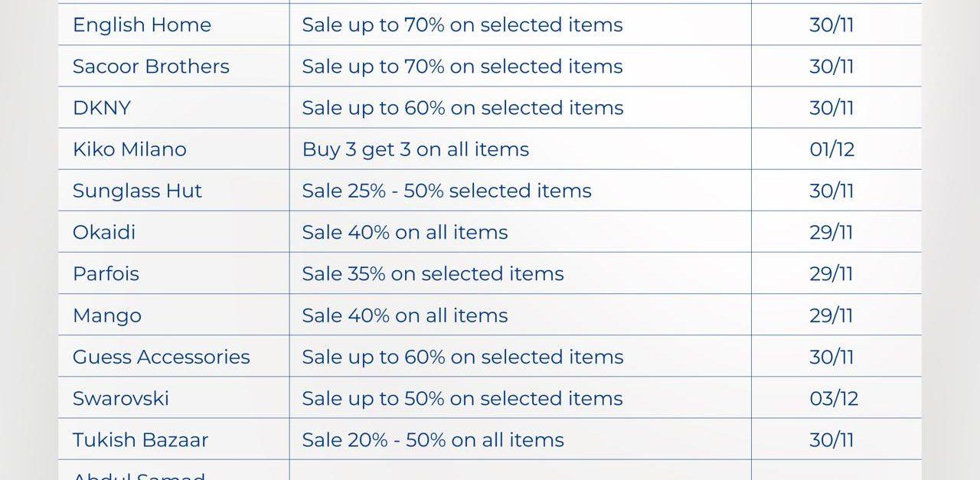
Task: Click the "Buy 3 get 3" offer text
Action: click(416, 149)
